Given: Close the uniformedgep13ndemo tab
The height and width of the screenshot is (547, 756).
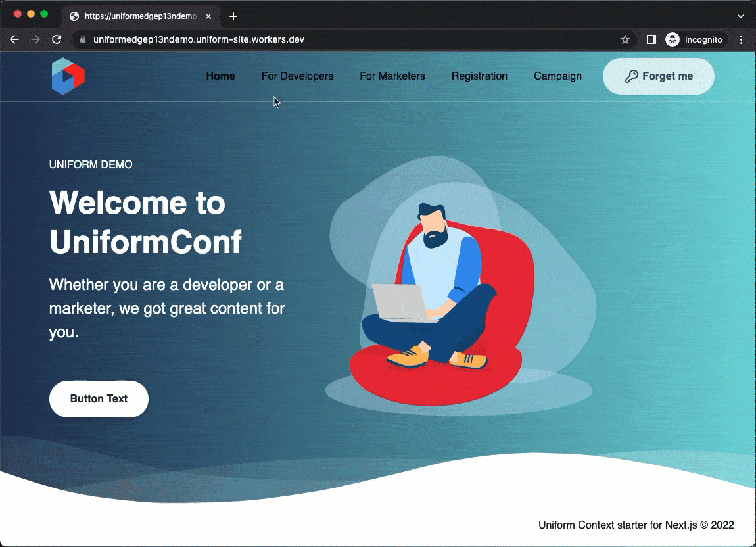Looking at the screenshot, I should (x=208, y=16).
